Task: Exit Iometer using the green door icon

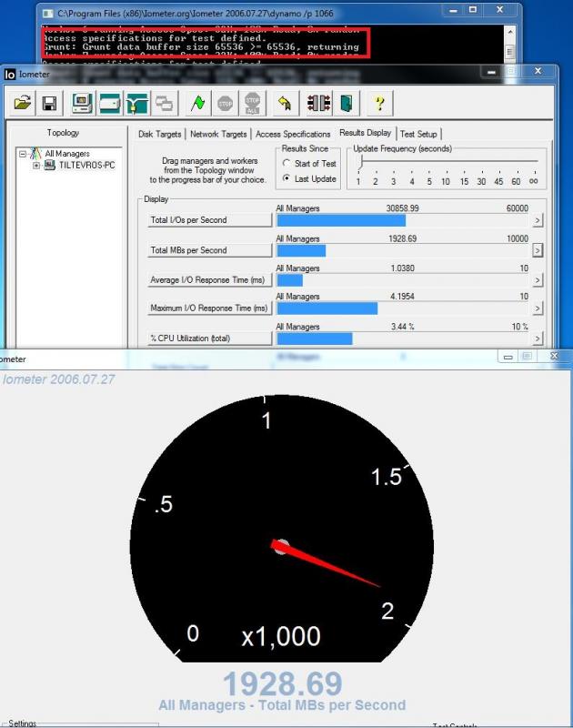Action: pos(347,103)
